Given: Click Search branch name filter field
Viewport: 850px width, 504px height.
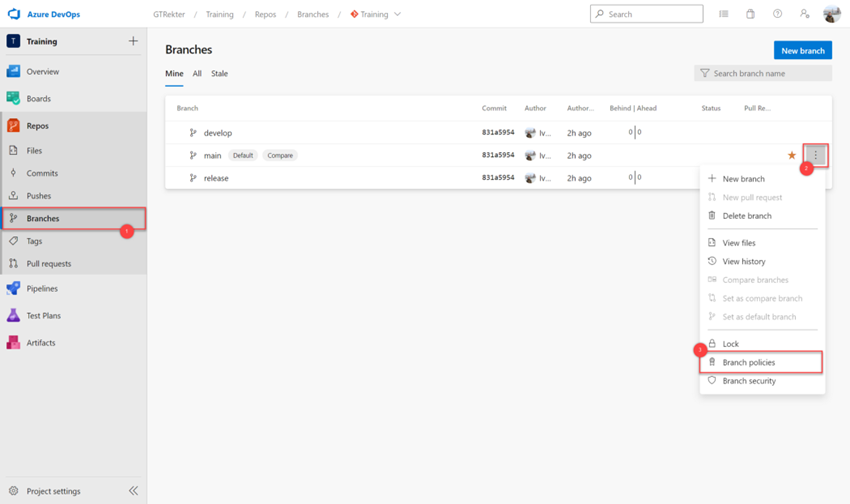Looking at the screenshot, I should click(x=763, y=73).
